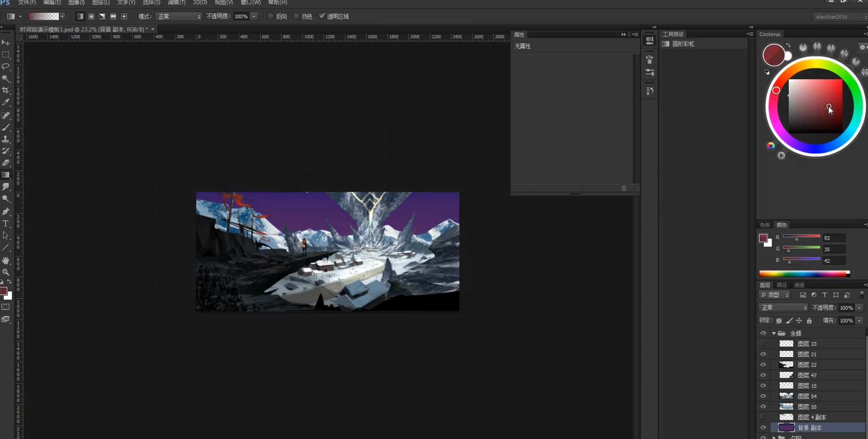This screenshot has height=439, width=868.
Task: Enable the 反向 (Reverse) checkbox
Action: coord(271,16)
